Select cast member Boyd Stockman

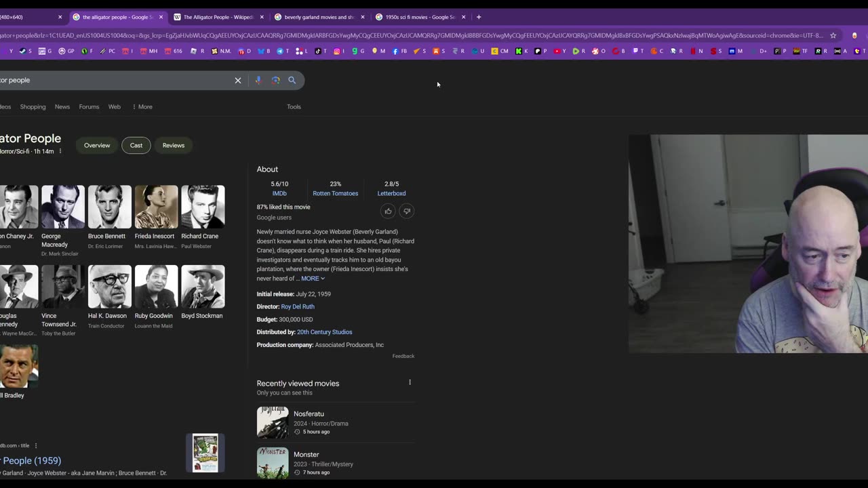202,292
